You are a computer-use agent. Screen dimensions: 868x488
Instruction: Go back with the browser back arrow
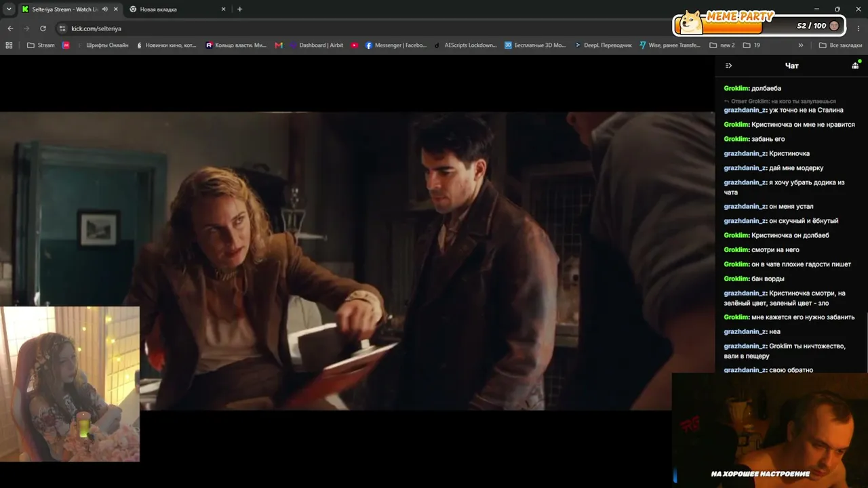[10, 28]
